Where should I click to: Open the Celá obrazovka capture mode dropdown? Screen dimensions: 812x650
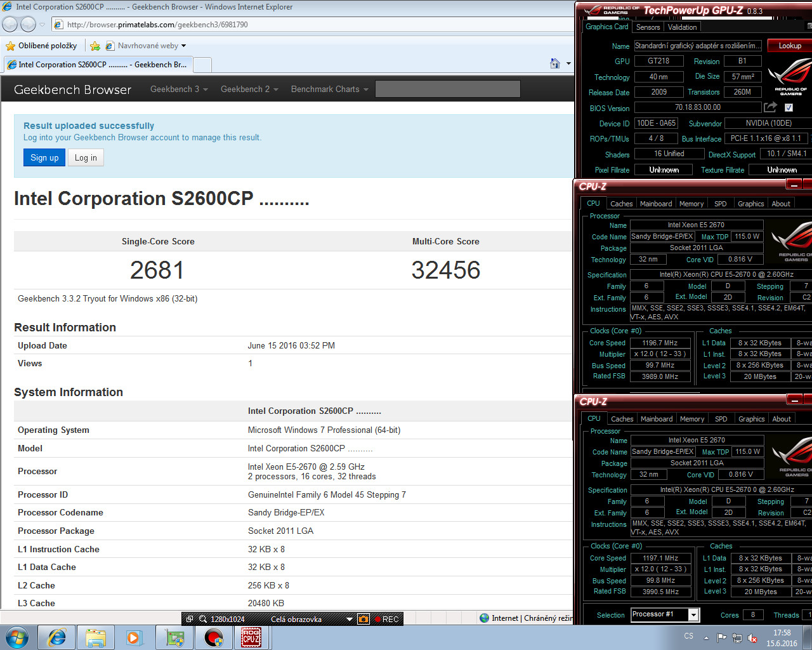click(349, 619)
